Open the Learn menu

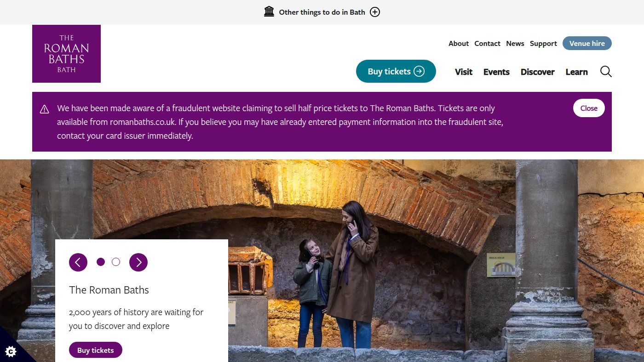tap(577, 72)
